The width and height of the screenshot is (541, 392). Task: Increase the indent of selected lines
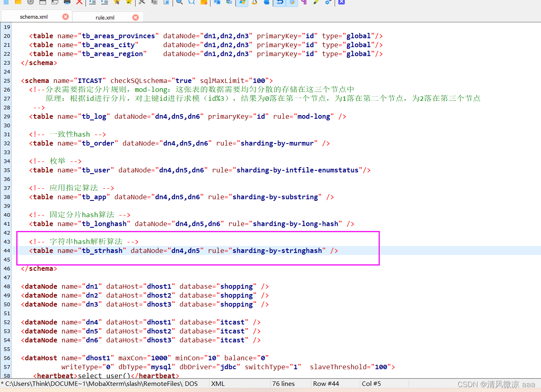(x=105, y=2)
